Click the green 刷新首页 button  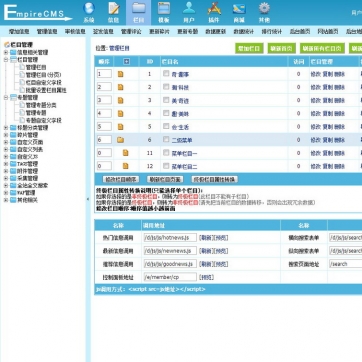(282, 48)
